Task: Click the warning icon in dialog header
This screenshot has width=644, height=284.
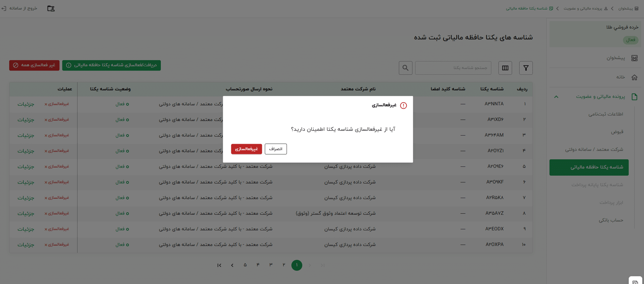Action: point(403,106)
